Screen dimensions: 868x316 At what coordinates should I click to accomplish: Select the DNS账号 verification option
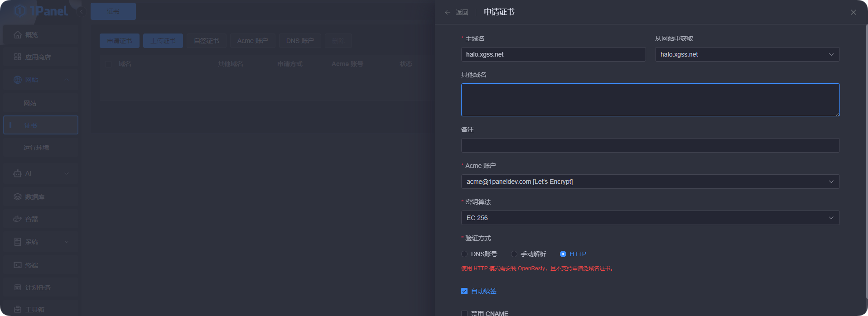click(x=479, y=254)
